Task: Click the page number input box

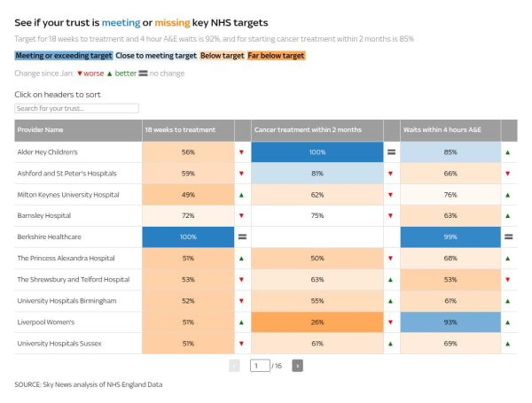Action: [260, 365]
